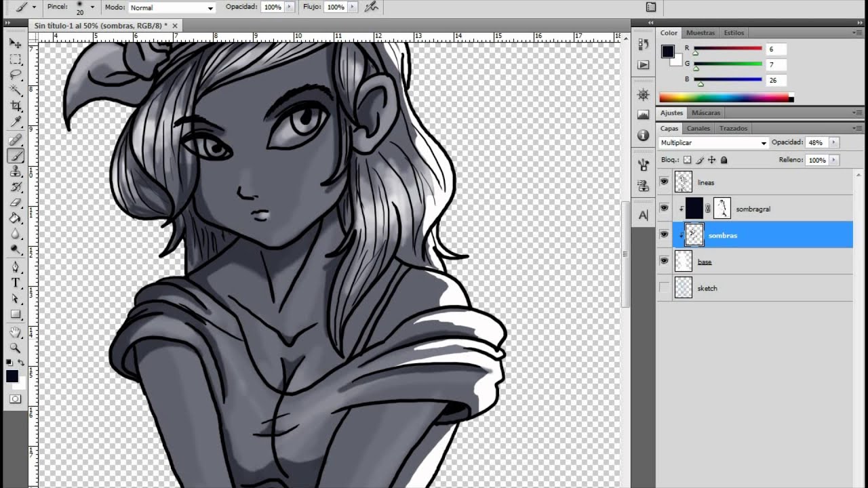Toggle lock image pixels
868x488 pixels.
click(x=699, y=160)
